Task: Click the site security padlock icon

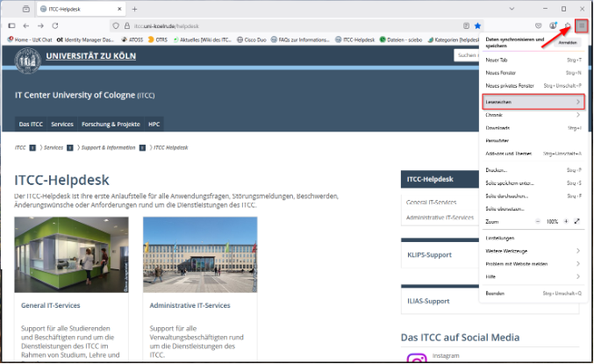Action: [127, 25]
